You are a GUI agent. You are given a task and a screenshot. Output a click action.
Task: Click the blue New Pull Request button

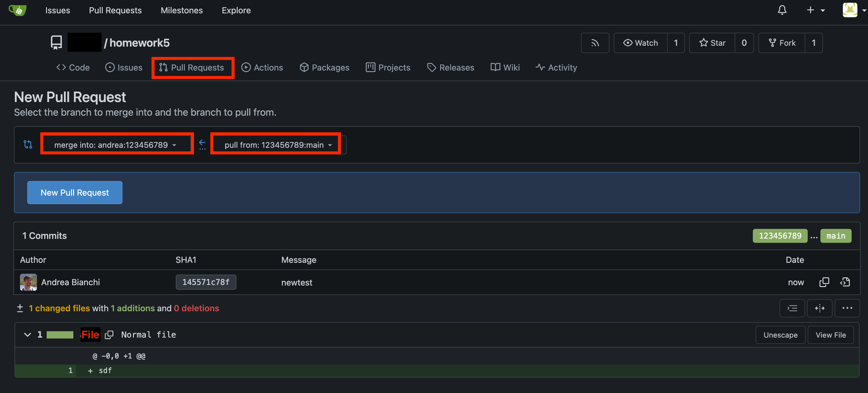75,193
